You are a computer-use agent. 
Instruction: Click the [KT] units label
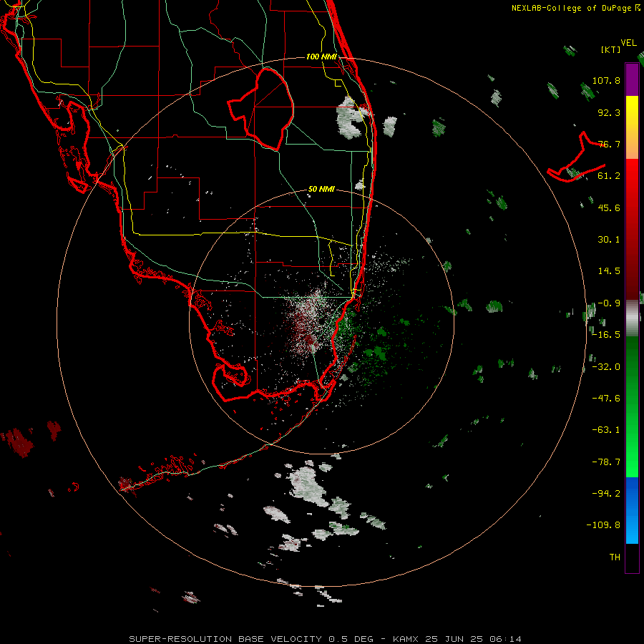click(610, 49)
